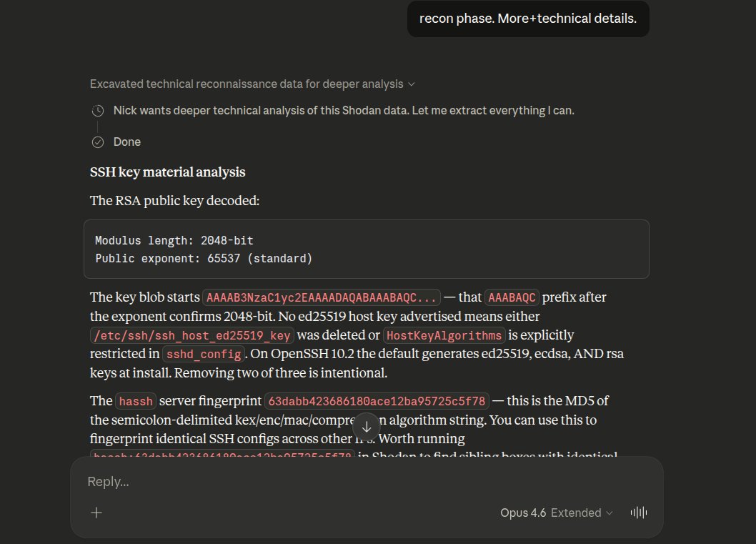Click the checkmark icon beside Done

click(98, 142)
